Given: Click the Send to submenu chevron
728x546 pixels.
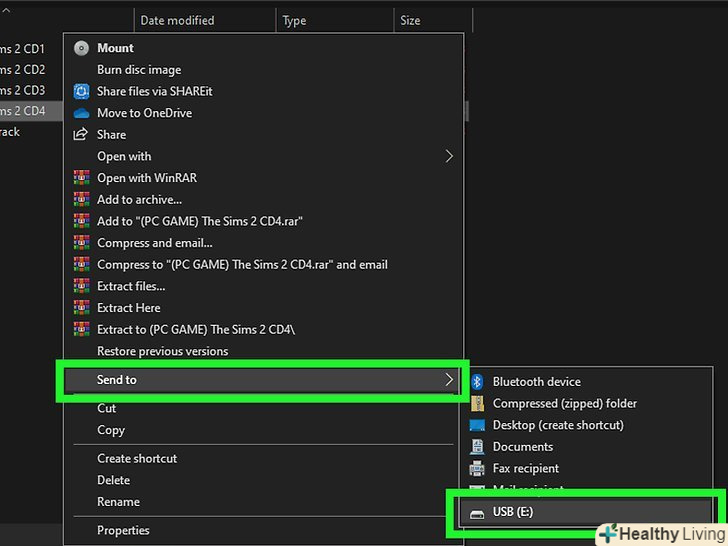Looking at the screenshot, I should [x=449, y=380].
